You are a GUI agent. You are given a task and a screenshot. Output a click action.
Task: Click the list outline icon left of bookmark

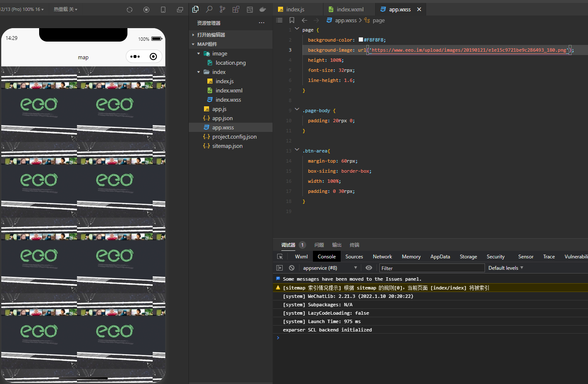(279, 20)
